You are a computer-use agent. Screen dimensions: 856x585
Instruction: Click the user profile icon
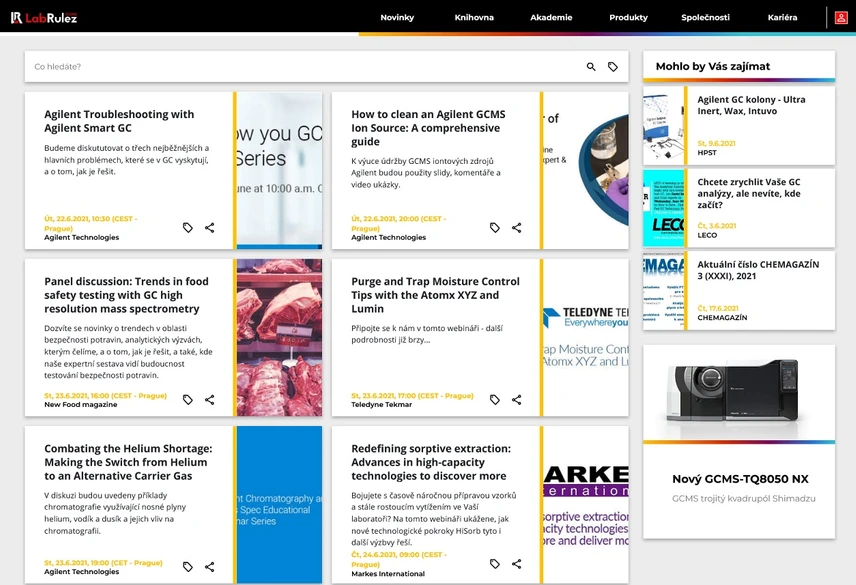pyautogui.click(x=841, y=17)
